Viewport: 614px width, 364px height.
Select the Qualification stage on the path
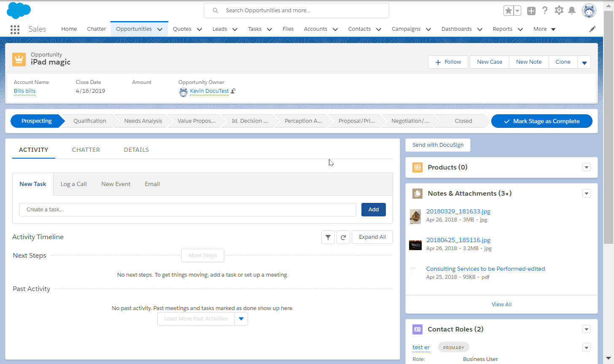coord(89,121)
